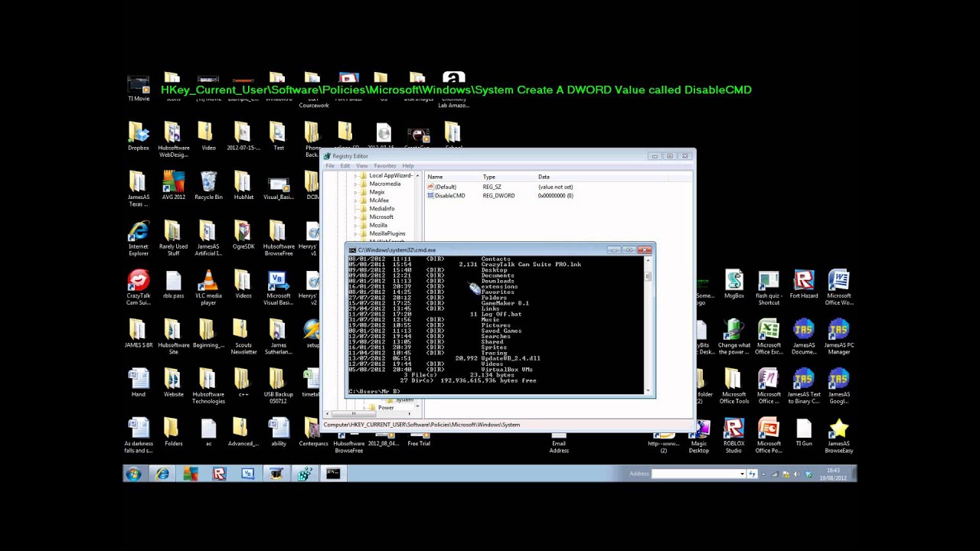The height and width of the screenshot is (551, 980).
Task: Open the VLC media player shortcut
Action: pyautogui.click(x=208, y=287)
